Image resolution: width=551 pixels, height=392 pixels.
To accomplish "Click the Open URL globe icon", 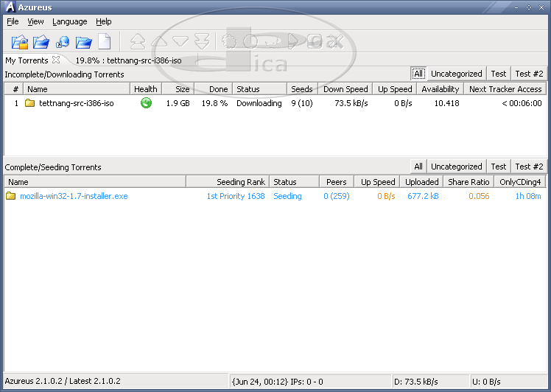I will pyautogui.click(x=63, y=41).
